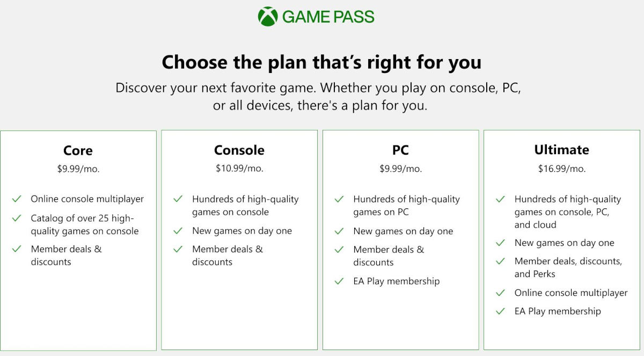The image size is (644, 356).
Task: Click the Xbox logo icon
Action: 267,17
